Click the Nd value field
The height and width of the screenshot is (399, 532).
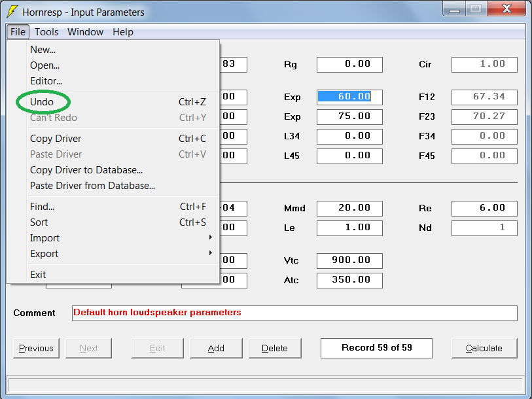coord(484,228)
